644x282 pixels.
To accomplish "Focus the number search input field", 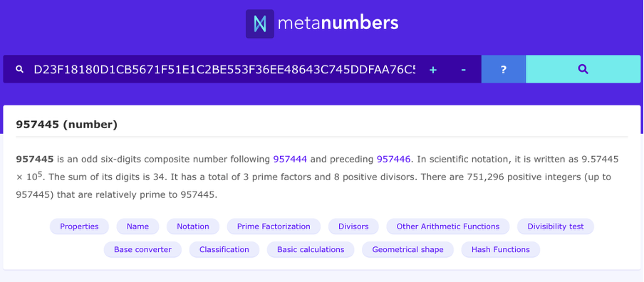I will point(224,69).
